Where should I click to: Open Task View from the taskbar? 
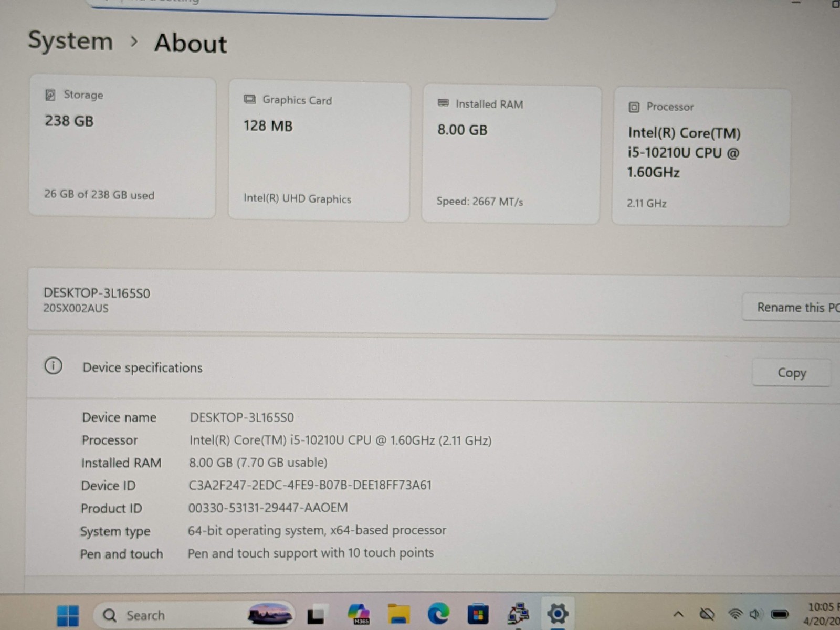[316, 615]
